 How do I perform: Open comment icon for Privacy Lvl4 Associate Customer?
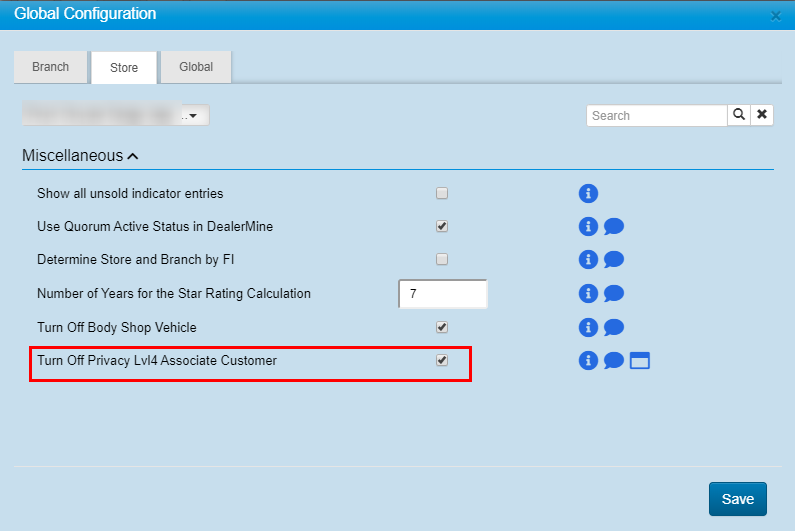click(x=614, y=360)
